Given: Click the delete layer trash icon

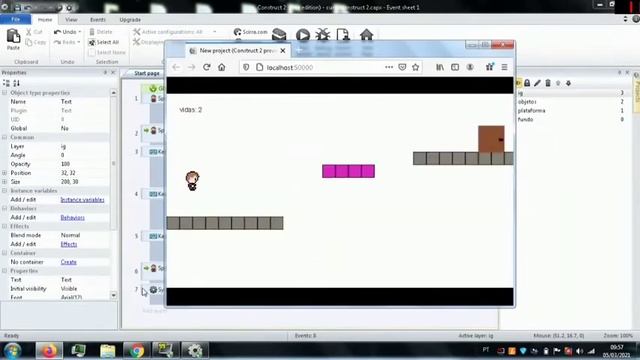Looking at the screenshot, I should coord(548,83).
